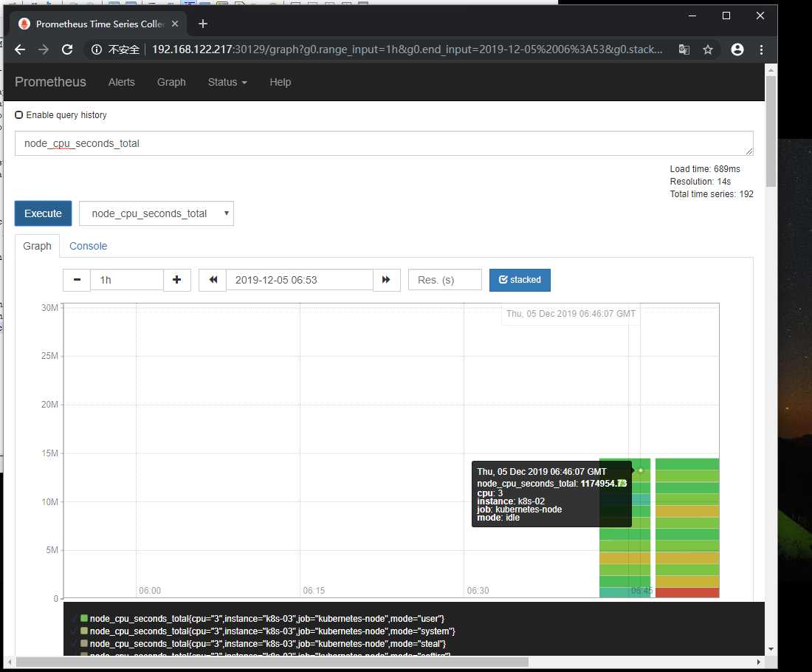The height and width of the screenshot is (672, 812).
Task: Toggle the stacked graph button
Action: pos(520,280)
